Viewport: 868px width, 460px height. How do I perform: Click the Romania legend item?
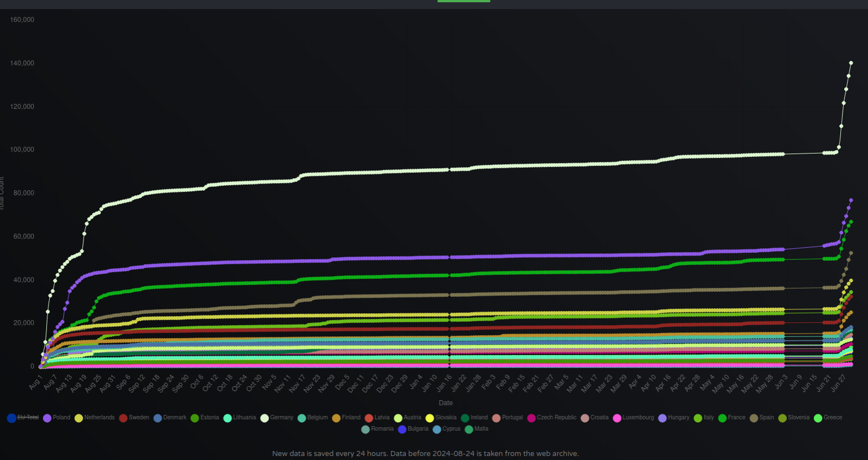click(x=377, y=429)
